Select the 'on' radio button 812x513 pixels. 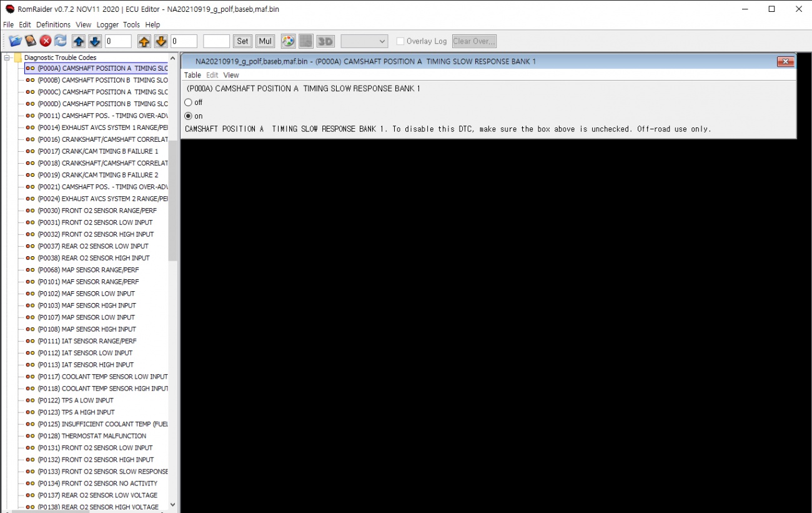click(189, 116)
